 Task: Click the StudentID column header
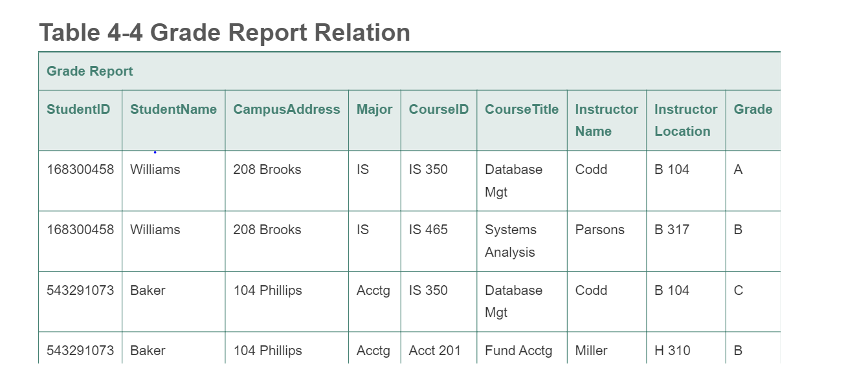(78, 109)
